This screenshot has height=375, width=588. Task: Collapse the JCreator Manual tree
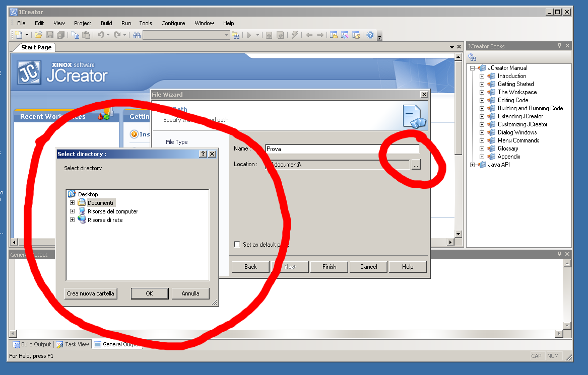click(x=473, y=68)
